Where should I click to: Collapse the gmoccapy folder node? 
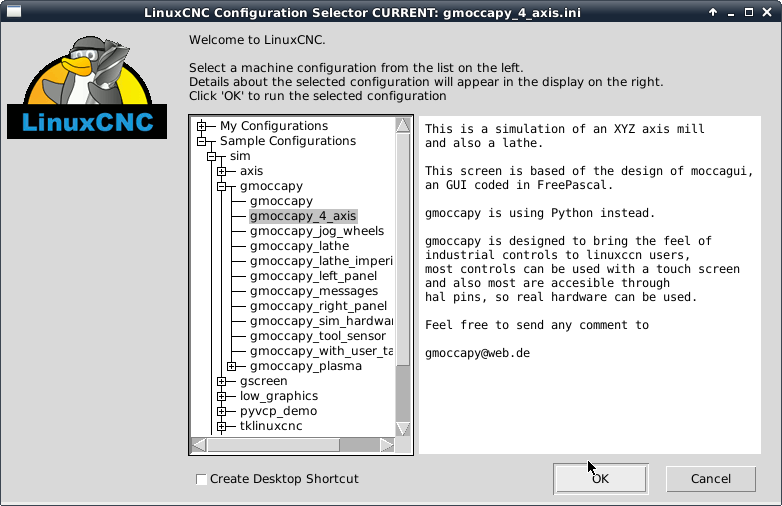(221, 186)
